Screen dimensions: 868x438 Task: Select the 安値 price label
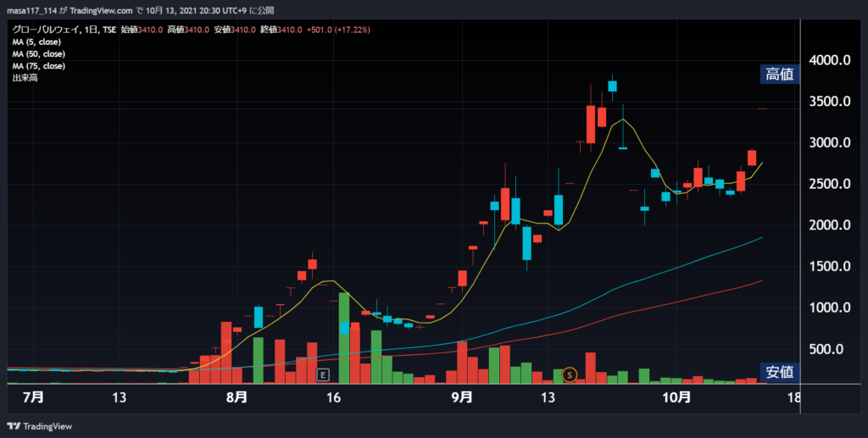780,372
